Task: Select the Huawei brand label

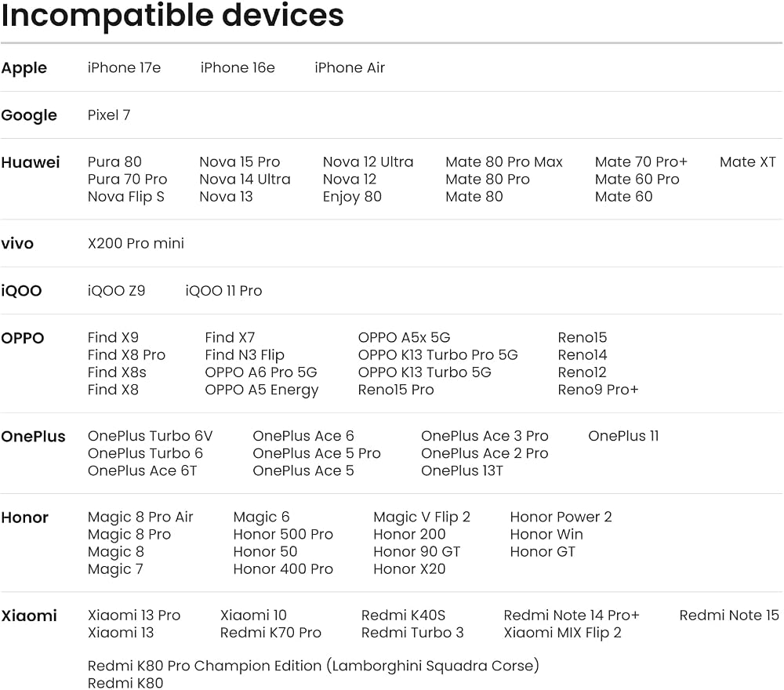Action: click(x=30, y=162)
